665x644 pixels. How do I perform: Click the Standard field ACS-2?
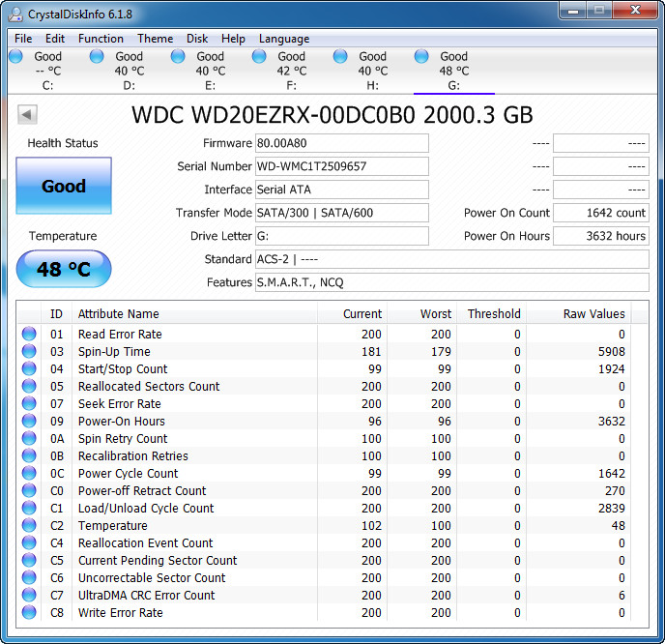tap(452, 259)
